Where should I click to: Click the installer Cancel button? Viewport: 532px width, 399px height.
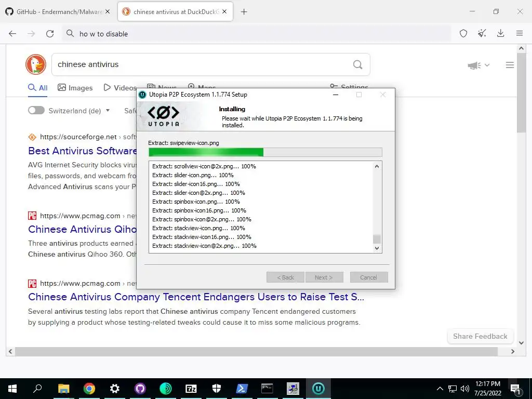pyautogui.click(x=369, y=277)
